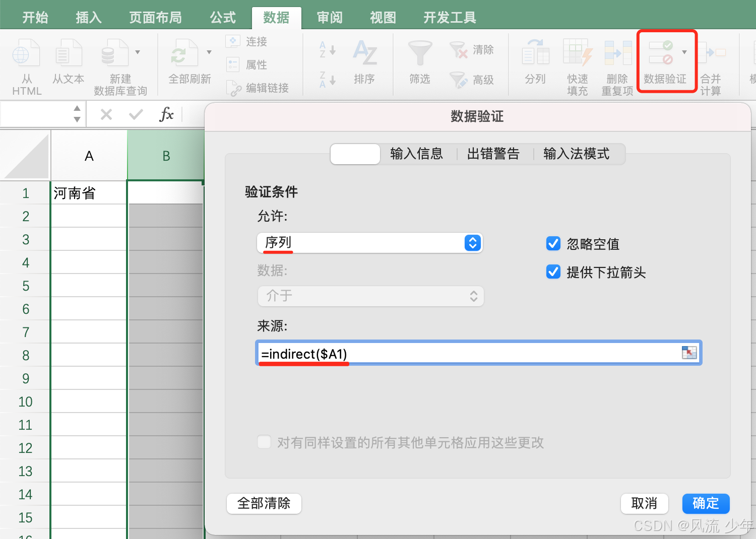Switch to the 页面布局 ribbon tab
Image resolution: width=756 pixels, height=539 pixels.
[x=156, y=18]
